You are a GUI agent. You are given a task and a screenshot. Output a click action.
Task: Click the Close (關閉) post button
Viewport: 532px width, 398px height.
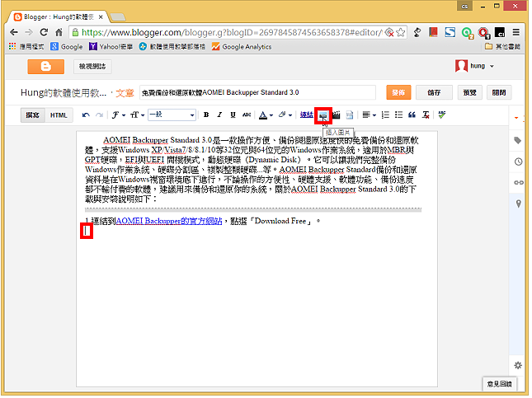[x=499, y=92]
